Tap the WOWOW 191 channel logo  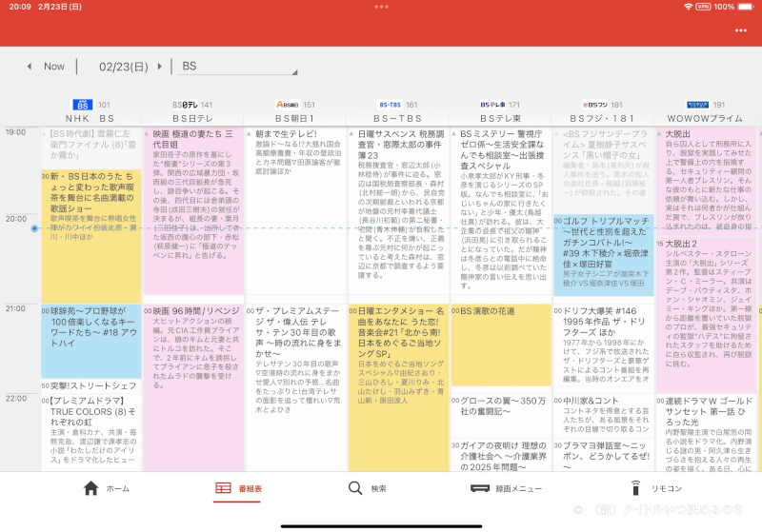[x=697, y=105]
